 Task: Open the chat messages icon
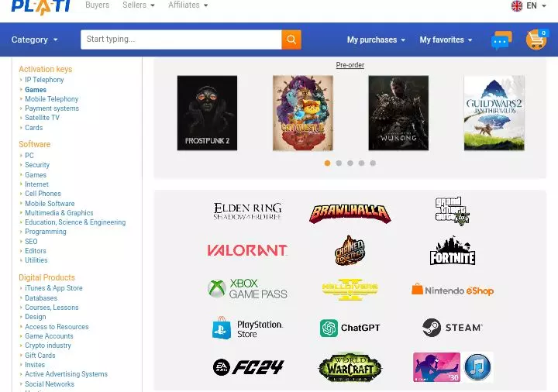coord(501,40)
